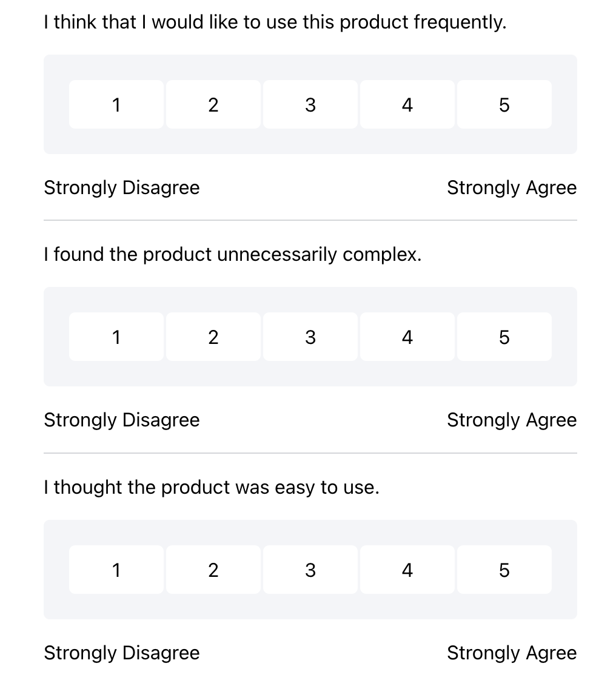Click Strongly Agree label under easy to use question
Screen dimensions: 616x683
[x=512, y=653]
